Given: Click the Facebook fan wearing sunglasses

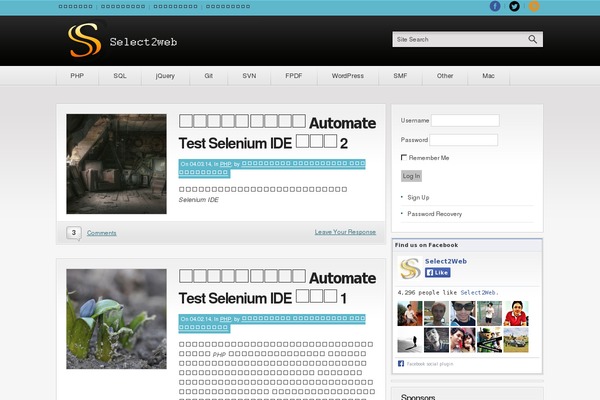Looking at the screenshot, I should 463,313.
